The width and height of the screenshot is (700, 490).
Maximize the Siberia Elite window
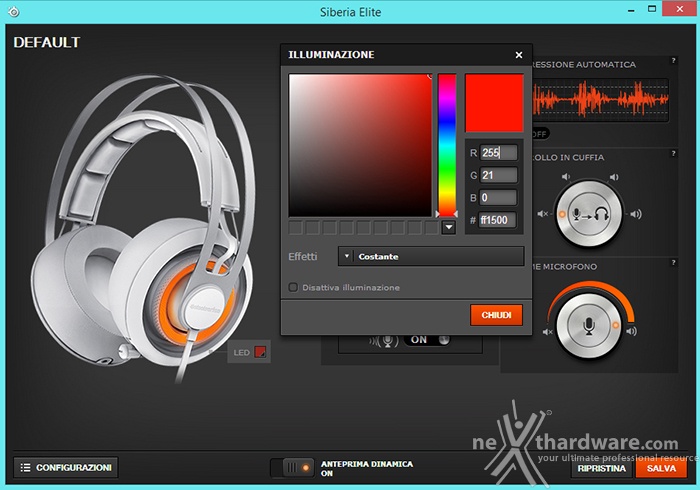pos(652,9)
